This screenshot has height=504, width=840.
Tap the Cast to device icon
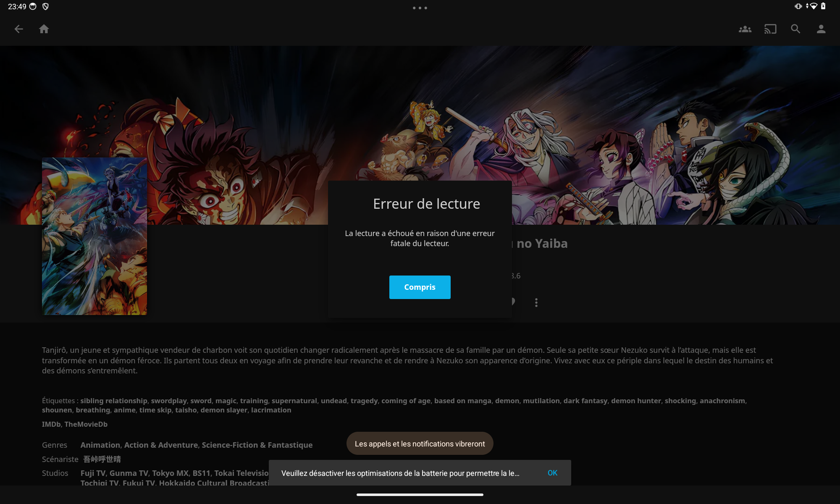770,29
